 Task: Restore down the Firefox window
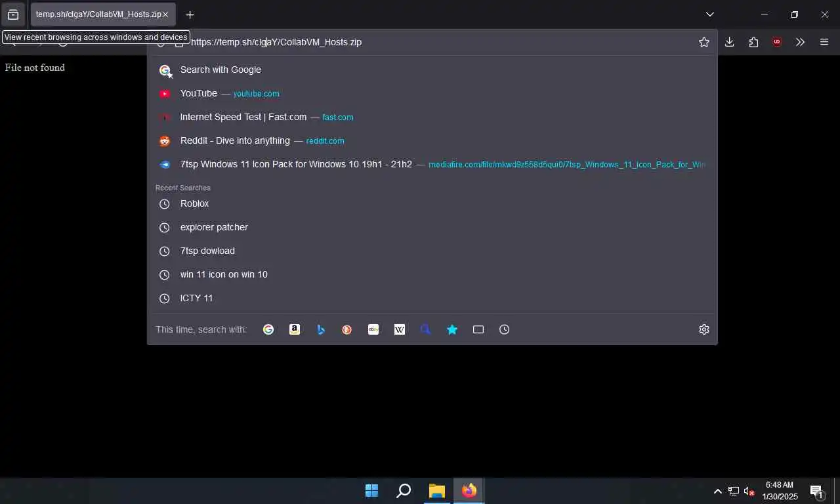pyautogui.click(x=794, y=14)
